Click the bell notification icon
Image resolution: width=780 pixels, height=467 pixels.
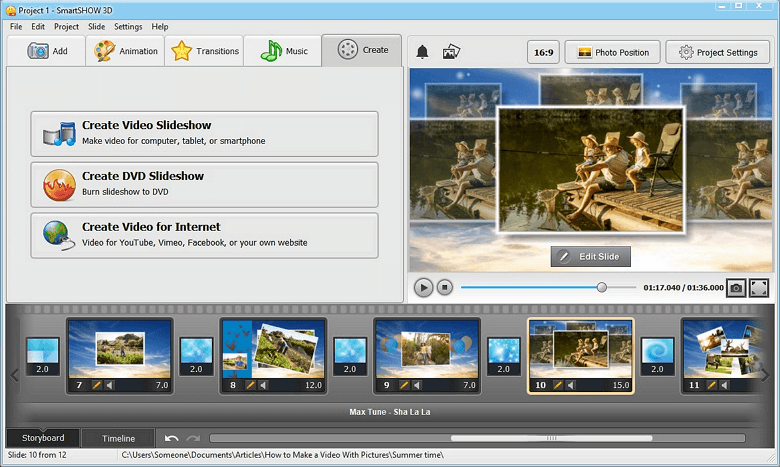tap(422, 52)
